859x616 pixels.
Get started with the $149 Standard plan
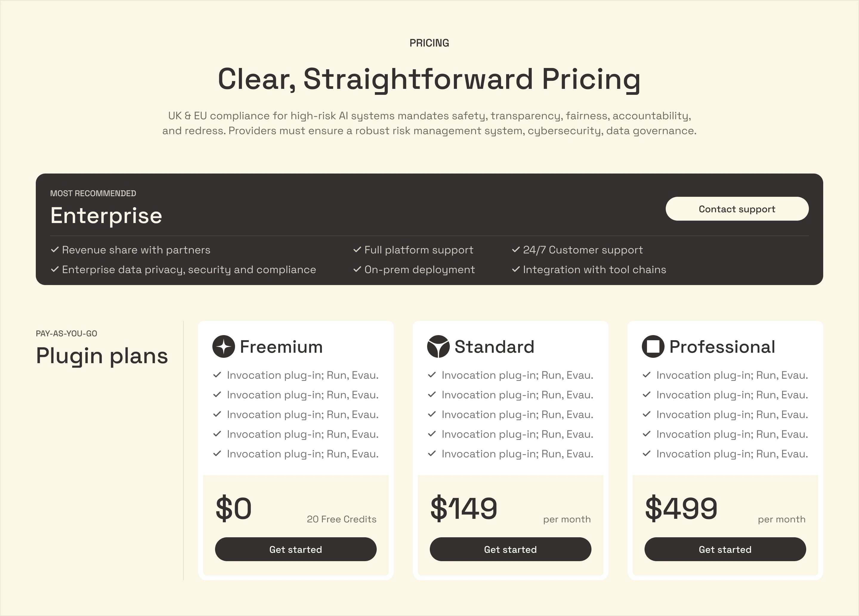(x=511, y=550)
